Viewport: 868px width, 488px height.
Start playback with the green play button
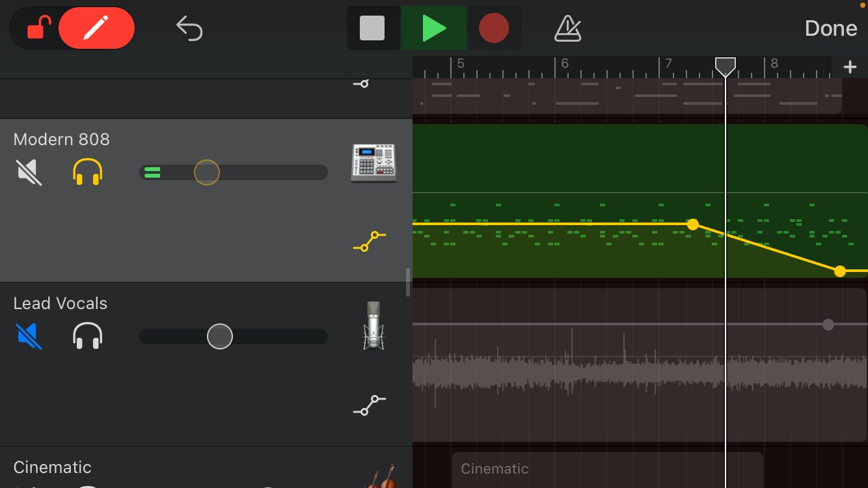433,29
